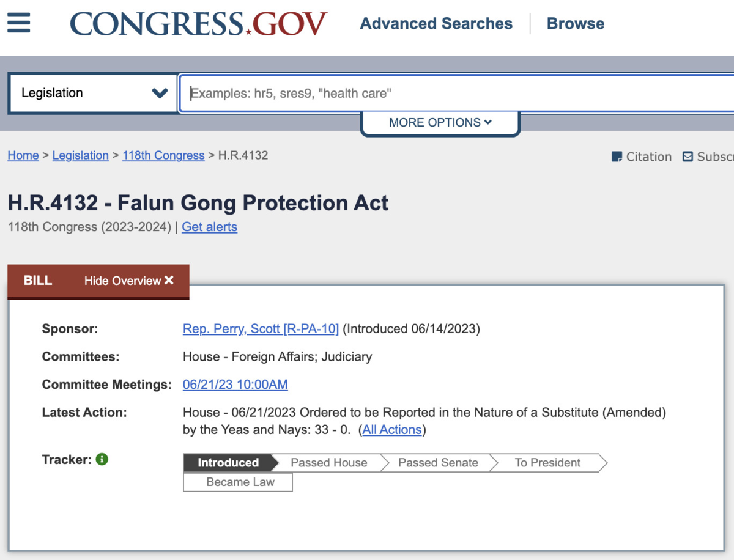Go to Home breadcrumb link
Screen dimensions: 734x560
point(23,155)
